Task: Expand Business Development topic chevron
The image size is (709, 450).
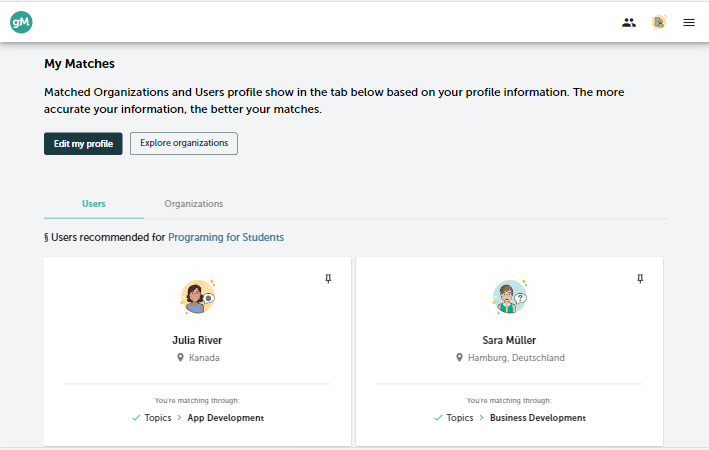Action: [482, 417]
